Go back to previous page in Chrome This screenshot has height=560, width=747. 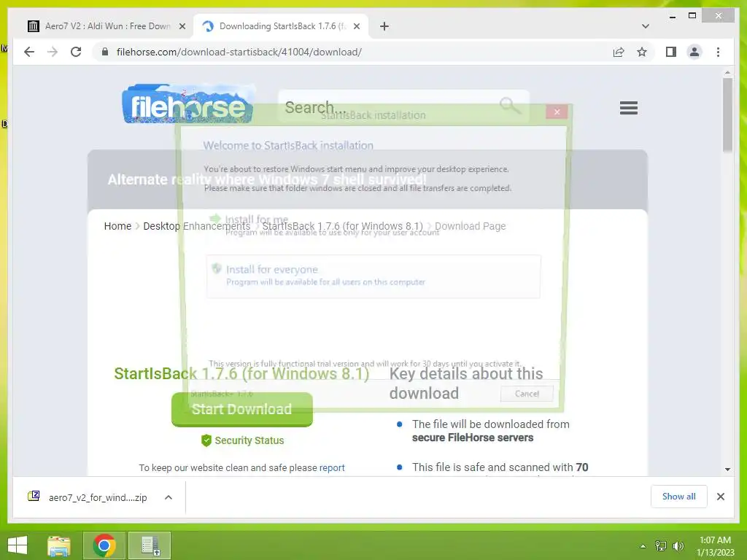pos(29,52)
